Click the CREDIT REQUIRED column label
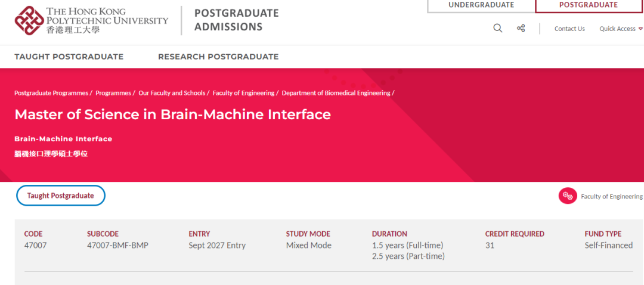 [515, 234]
